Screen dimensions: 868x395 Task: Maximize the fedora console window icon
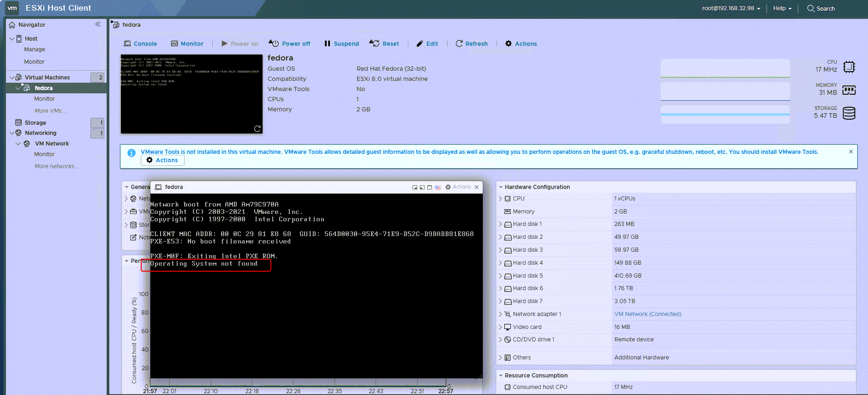(430, 187)
